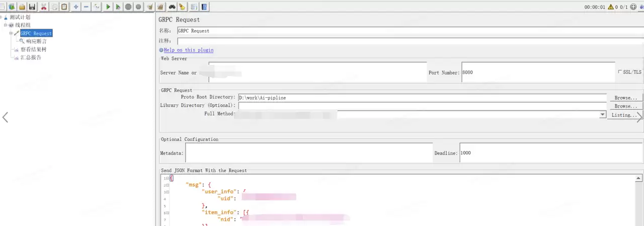This screenshot has height=226, width=644.
Task: Open the Full Method dropdown arrow
Action: point(602,115)
